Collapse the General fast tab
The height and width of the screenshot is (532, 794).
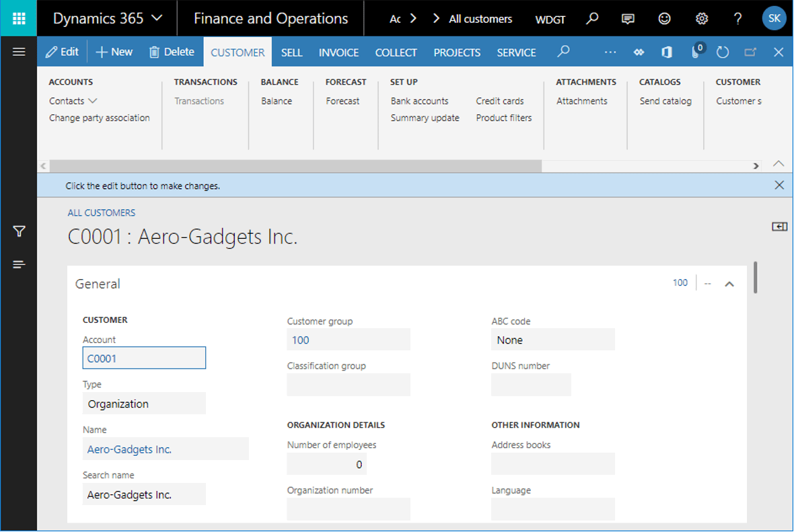(729, 284)
